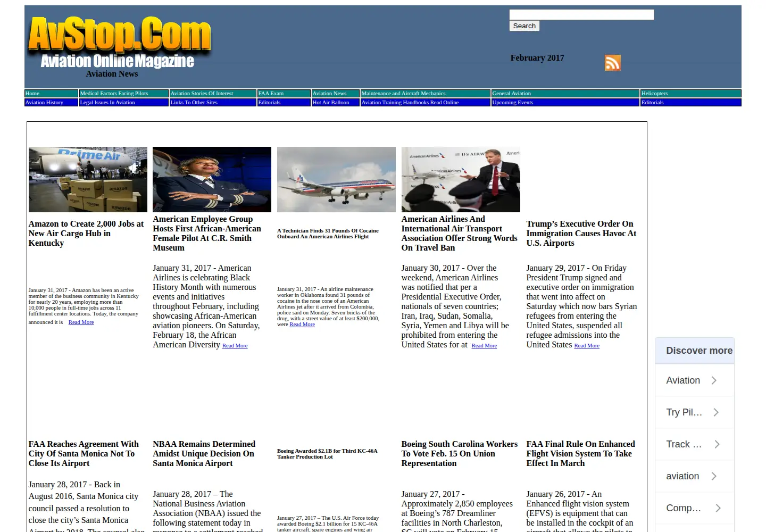766x532 pixels.
Task: Open the Santa Monica airport agreement headline
Action: coord(84,454)
